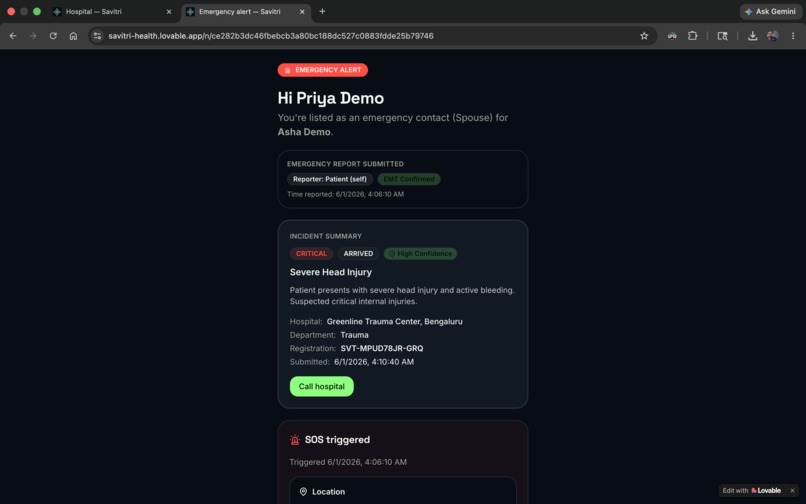
Task: Open the Chrome profile avatar
Action: 772,36
